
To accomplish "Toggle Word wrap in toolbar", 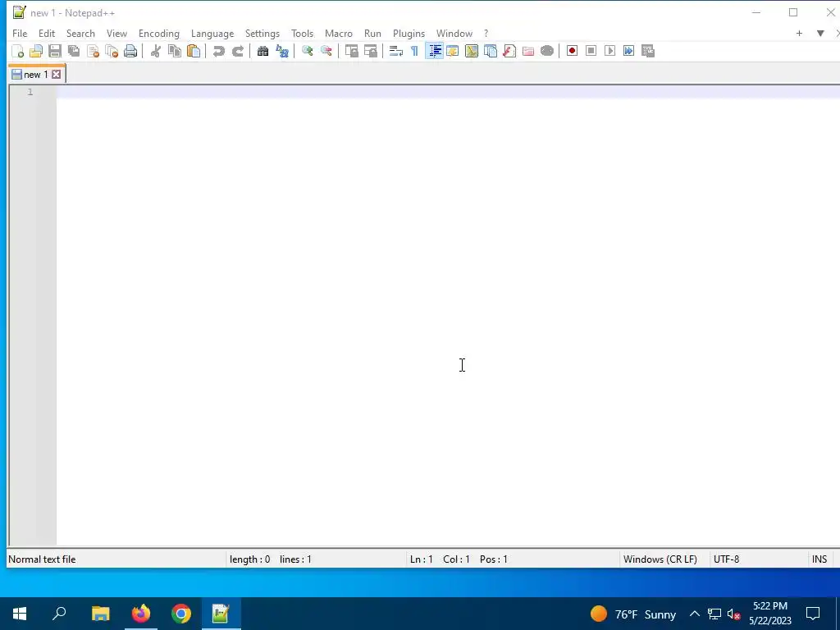I will click(396, 51).
